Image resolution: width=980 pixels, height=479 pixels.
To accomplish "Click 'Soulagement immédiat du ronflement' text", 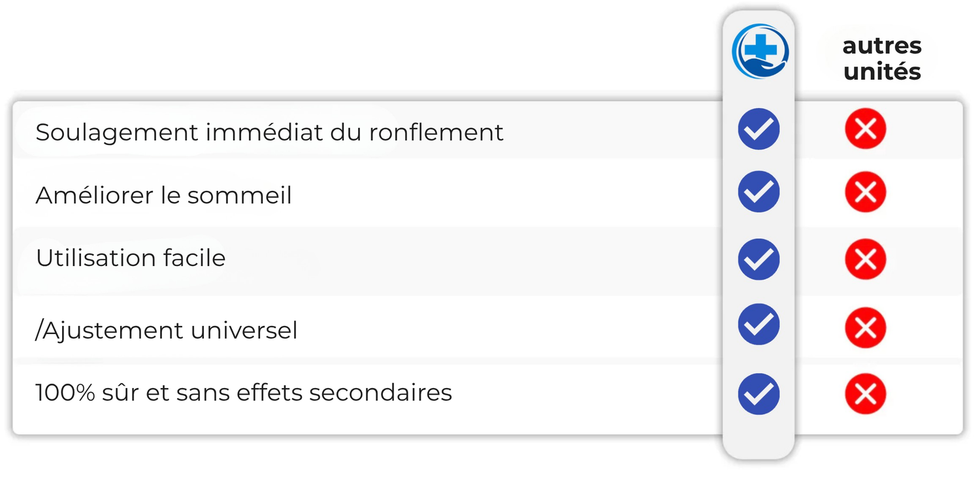I will pyautogui.click(x=269, y=132).
